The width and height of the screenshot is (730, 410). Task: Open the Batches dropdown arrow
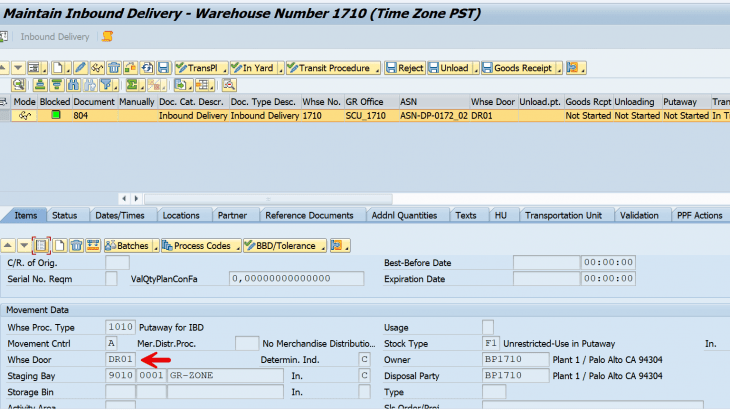[155, 247]
